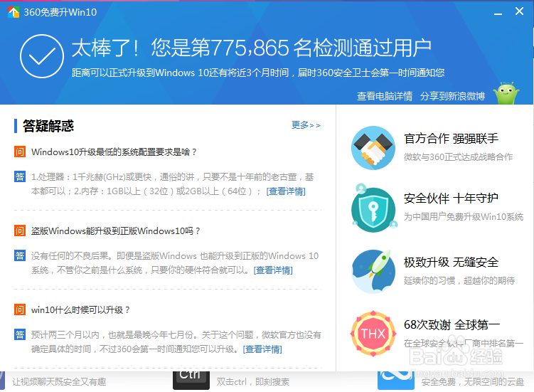Click the shield with key security icon
This screenshot has height=392, width=534.
coord(373,210)
